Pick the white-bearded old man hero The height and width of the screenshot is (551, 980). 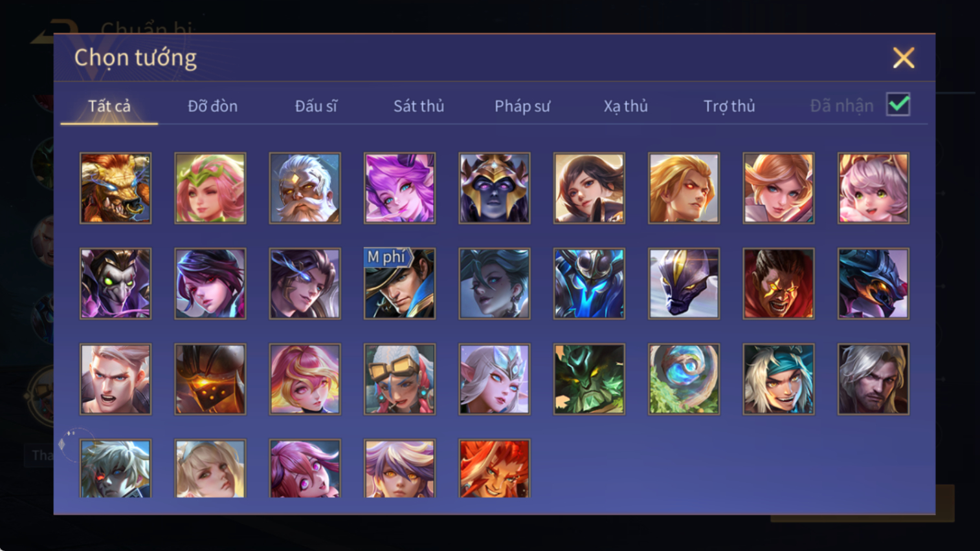click(x=305, y=188)
